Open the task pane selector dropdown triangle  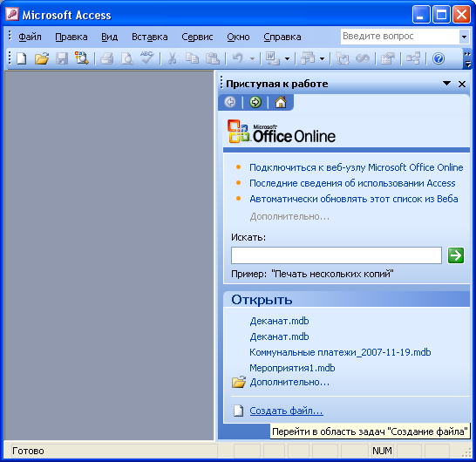click(446, 83)
